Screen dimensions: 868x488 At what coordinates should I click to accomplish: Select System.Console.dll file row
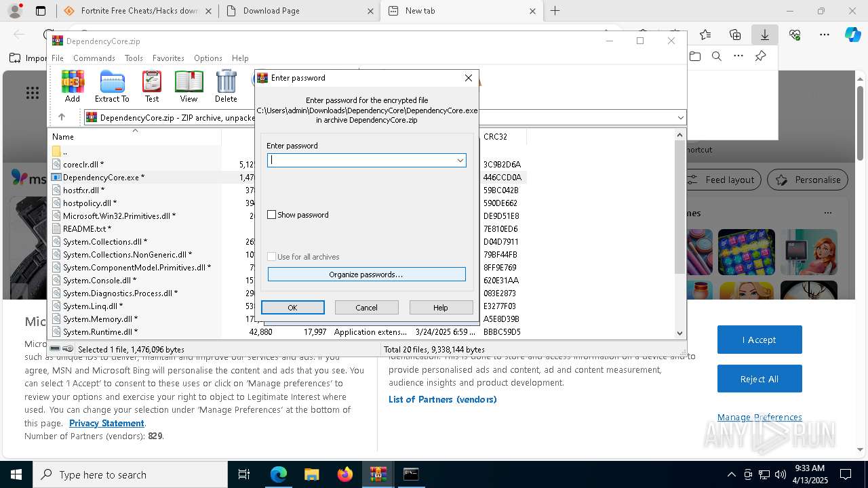click(100, 280)
